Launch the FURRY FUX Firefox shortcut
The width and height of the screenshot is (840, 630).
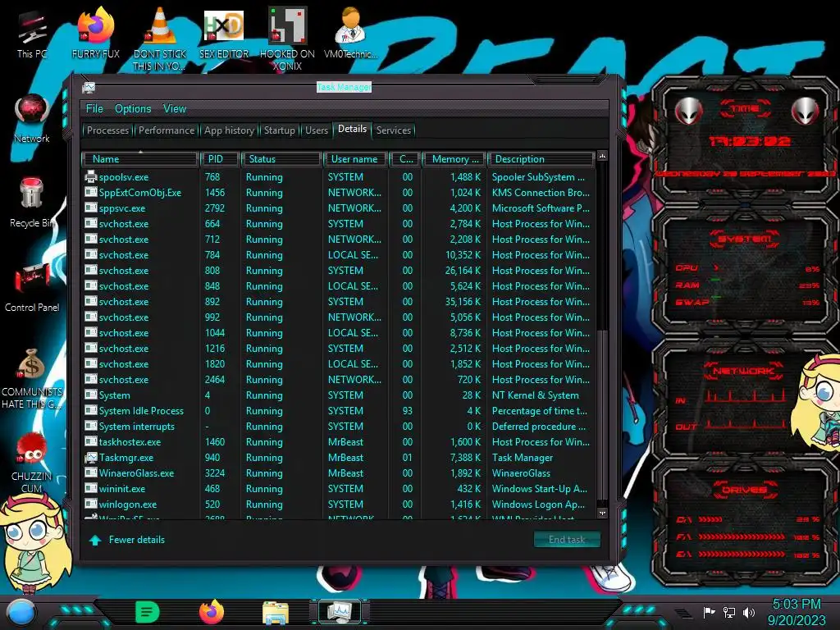click(95, 34)
